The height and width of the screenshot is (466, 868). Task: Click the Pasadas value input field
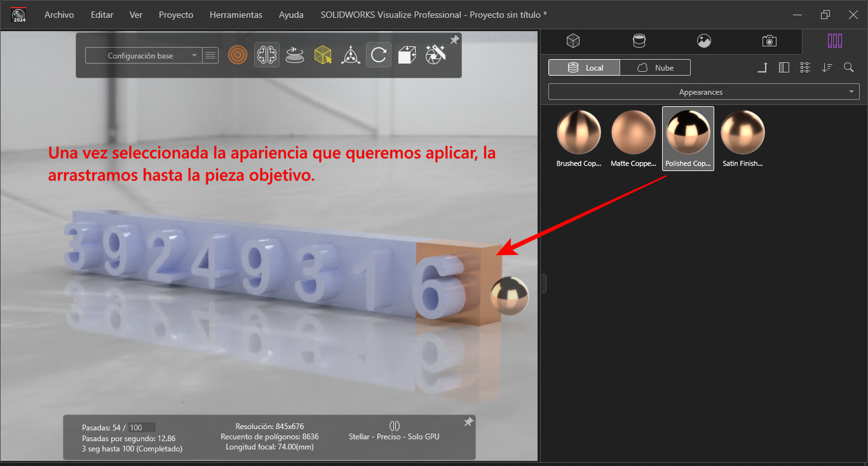pos(142,427)
